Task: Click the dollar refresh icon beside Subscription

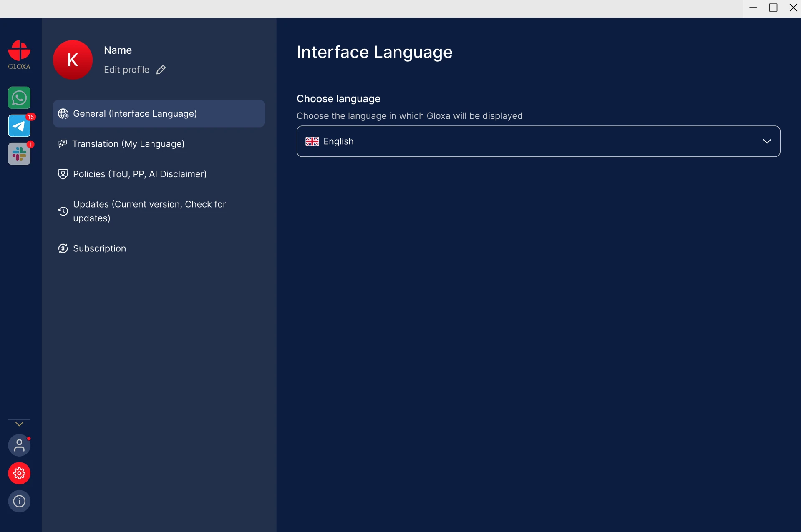Action: (x=63, y=248)
